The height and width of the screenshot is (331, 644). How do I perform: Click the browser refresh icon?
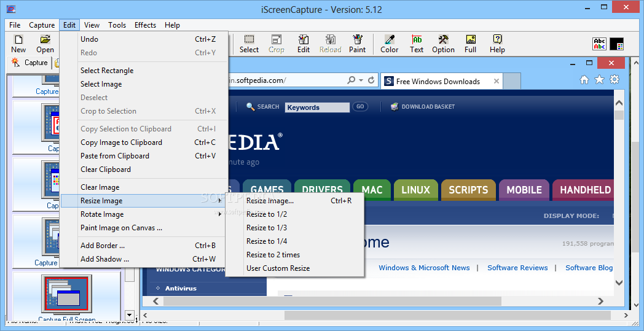pos(371,80)
